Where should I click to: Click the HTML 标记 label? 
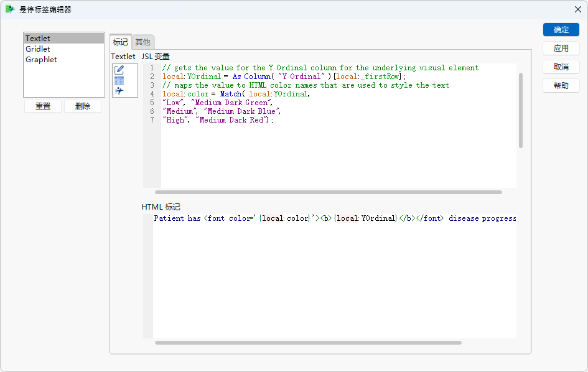tap(161, 207)
